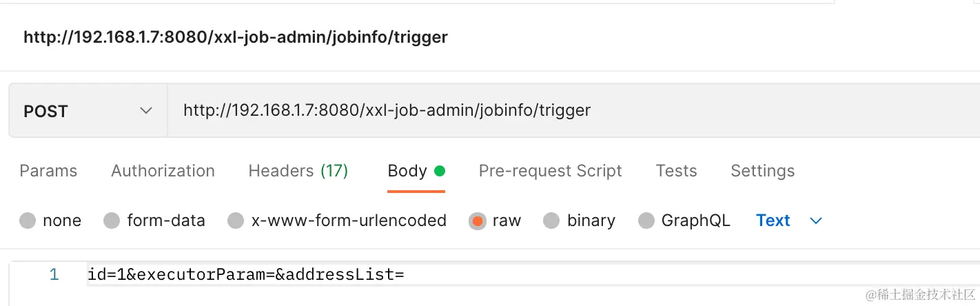
Task: Select the form-data radio option
Action: pos(112,221)
